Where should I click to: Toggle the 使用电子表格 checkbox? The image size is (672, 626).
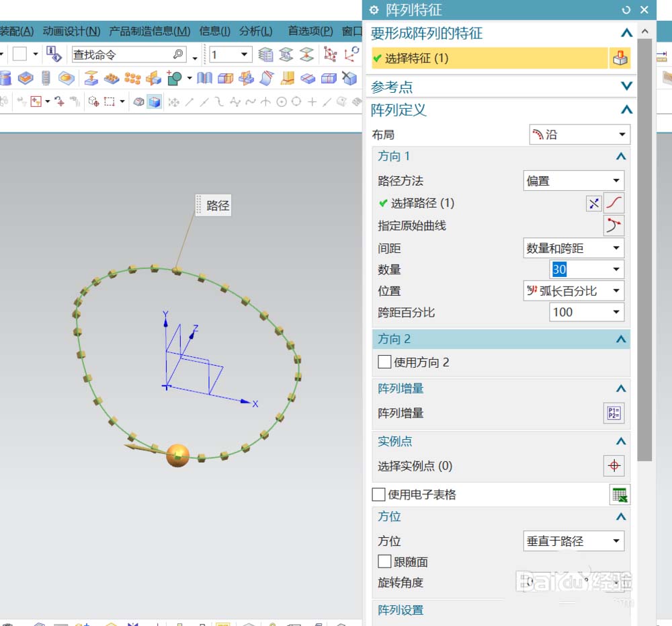point(379,495)
